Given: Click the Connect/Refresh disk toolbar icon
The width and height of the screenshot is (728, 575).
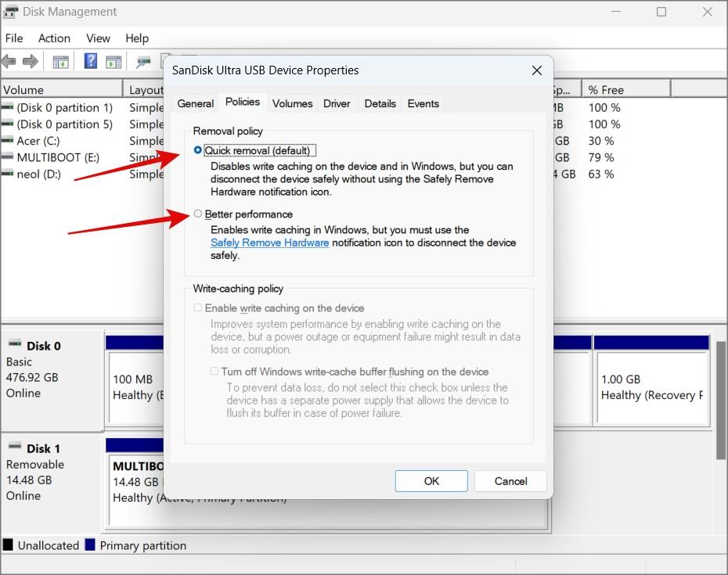Looking at the screenshot, I should [x=143, y=61].
